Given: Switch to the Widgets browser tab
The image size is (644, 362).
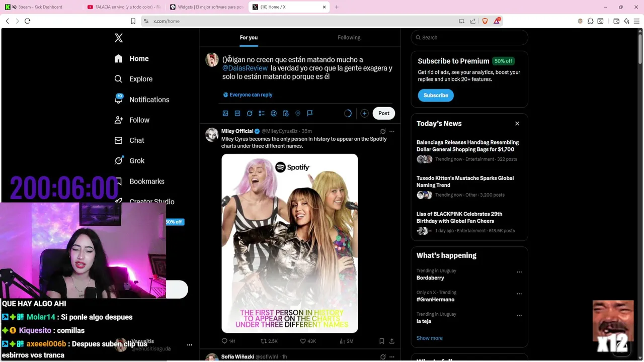Looking at the screenshot, I should [207, 7].
